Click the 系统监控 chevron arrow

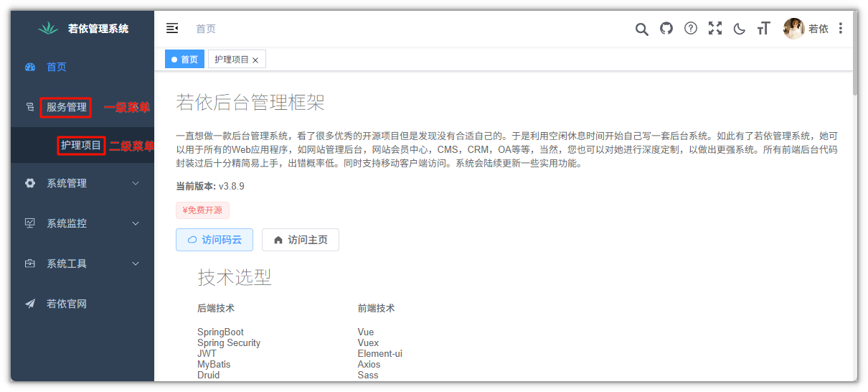[x=136, y=223]
